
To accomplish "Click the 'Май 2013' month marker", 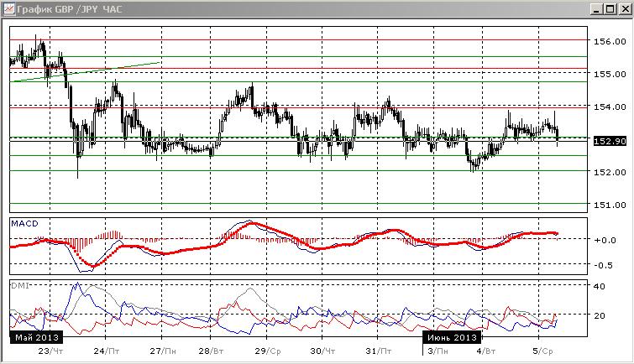I will pyautogui.click(x=37, y=337).
